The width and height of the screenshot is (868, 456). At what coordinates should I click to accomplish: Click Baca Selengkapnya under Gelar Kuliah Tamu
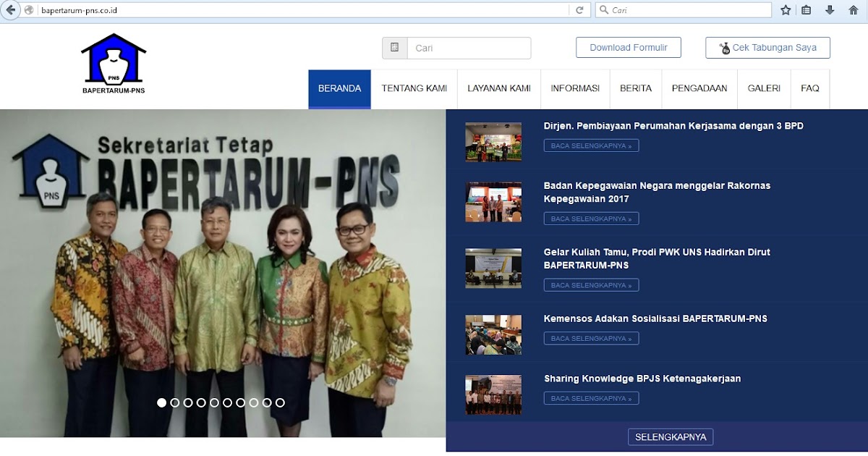click(x=591, y=285)
